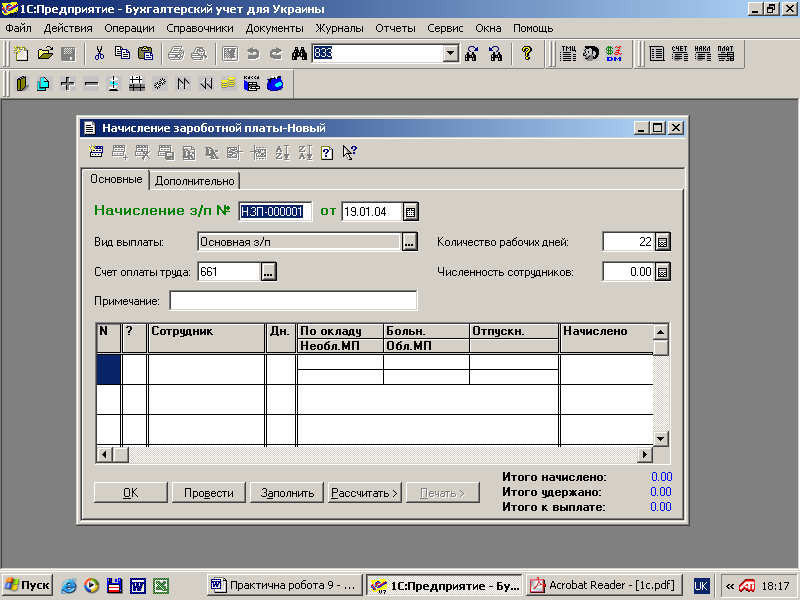
Task: Click the UK language indicator in tray
Action: pyautogui.click(x=701, y=586)
